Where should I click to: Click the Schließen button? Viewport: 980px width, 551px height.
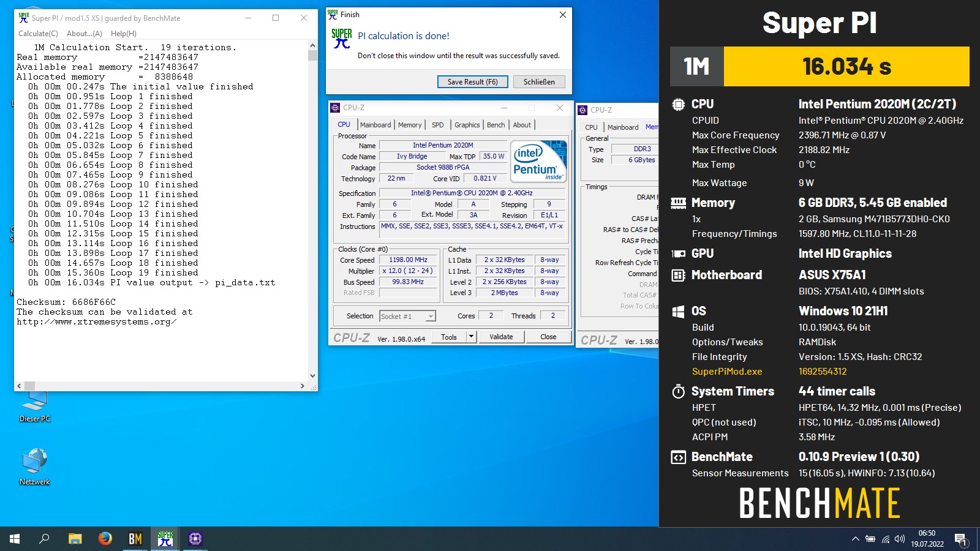click(x=539, y=81)
